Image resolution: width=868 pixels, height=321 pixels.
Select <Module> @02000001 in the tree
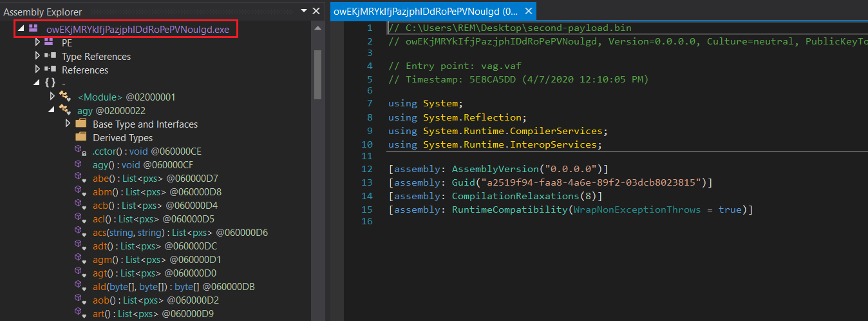pos(127,97)
